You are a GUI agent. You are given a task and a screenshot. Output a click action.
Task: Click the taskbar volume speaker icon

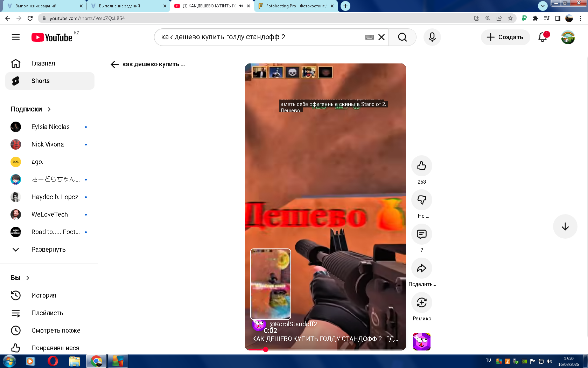point(549,361)
